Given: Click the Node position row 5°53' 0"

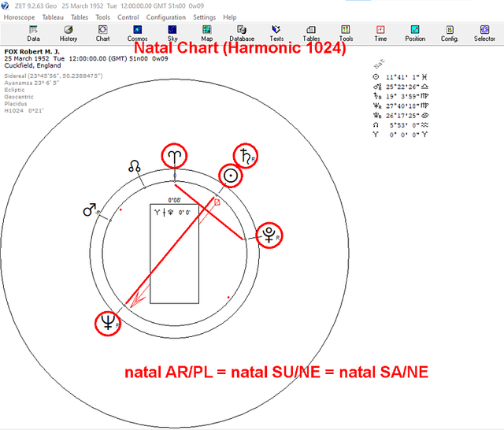Looking at the screenshot, I should [x=400, y=125].
